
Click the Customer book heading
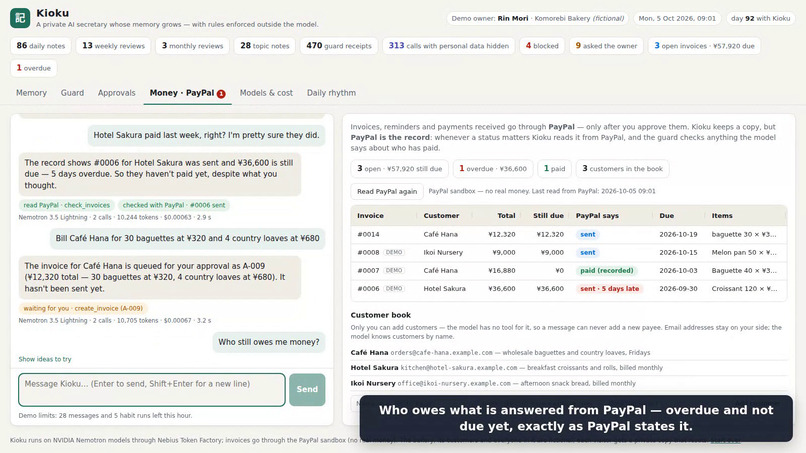[x=380, y=315]
